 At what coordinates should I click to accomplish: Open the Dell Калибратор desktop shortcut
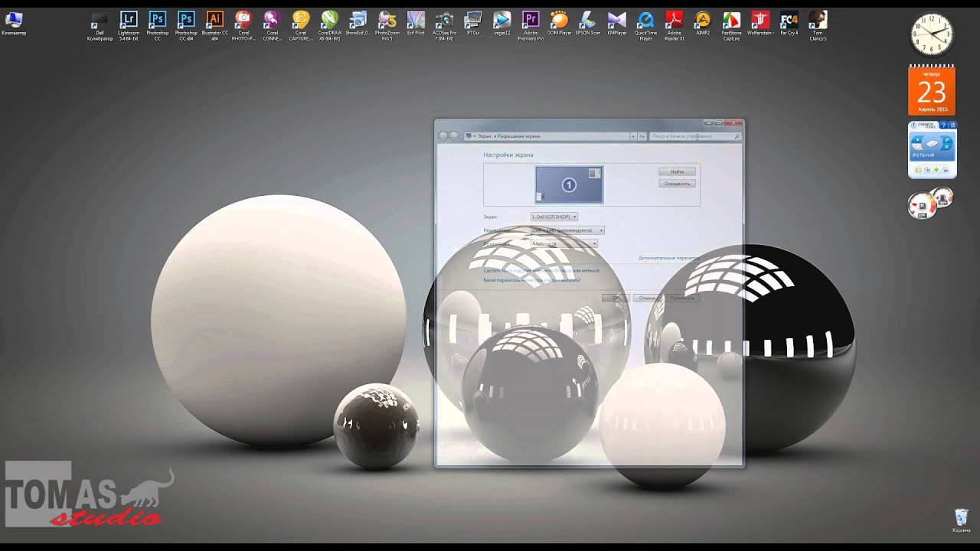point(100,26)
